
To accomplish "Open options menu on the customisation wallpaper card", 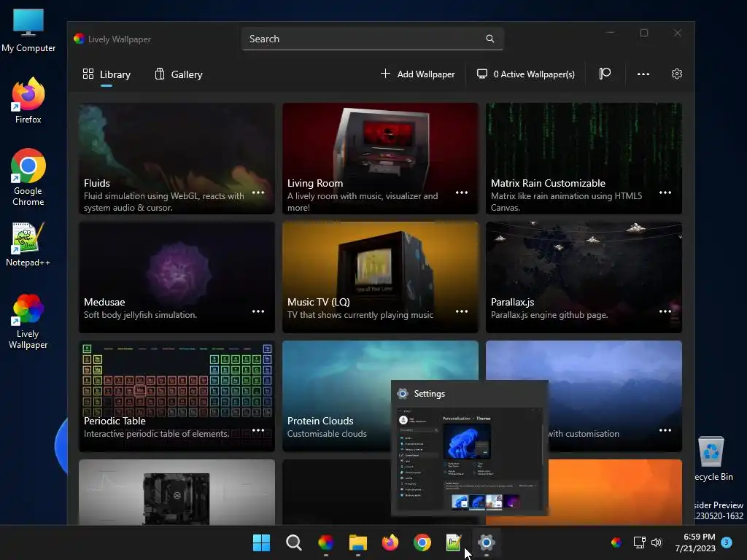I will (665, 430).
